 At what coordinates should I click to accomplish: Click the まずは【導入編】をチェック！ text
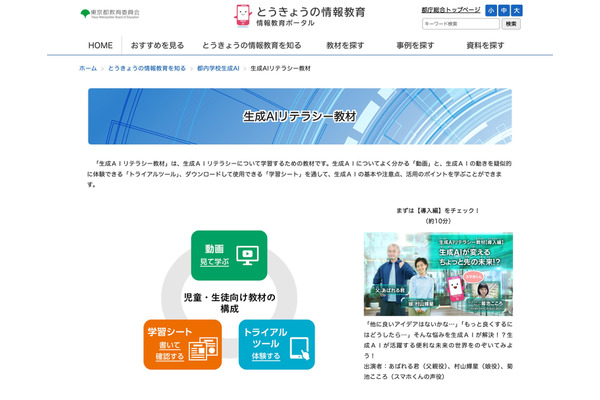(438, 211)
